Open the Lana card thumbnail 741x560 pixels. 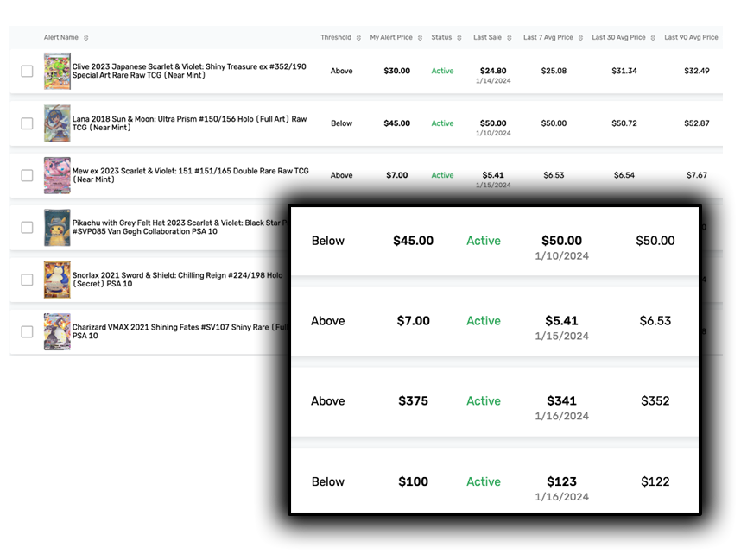tap(57, 123)
